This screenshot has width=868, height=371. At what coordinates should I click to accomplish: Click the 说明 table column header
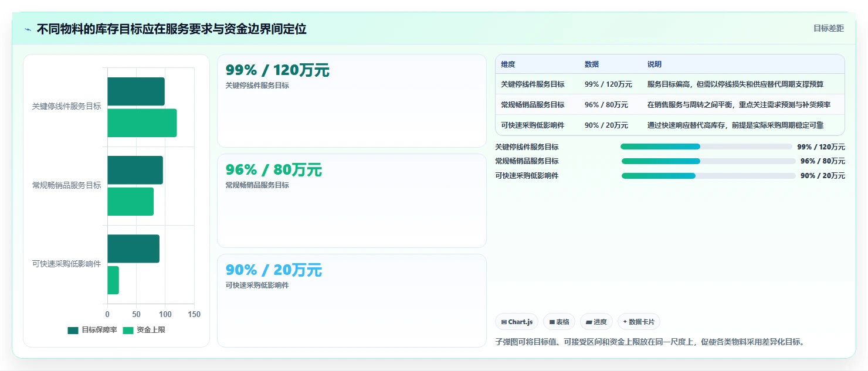tap(655, 64)
